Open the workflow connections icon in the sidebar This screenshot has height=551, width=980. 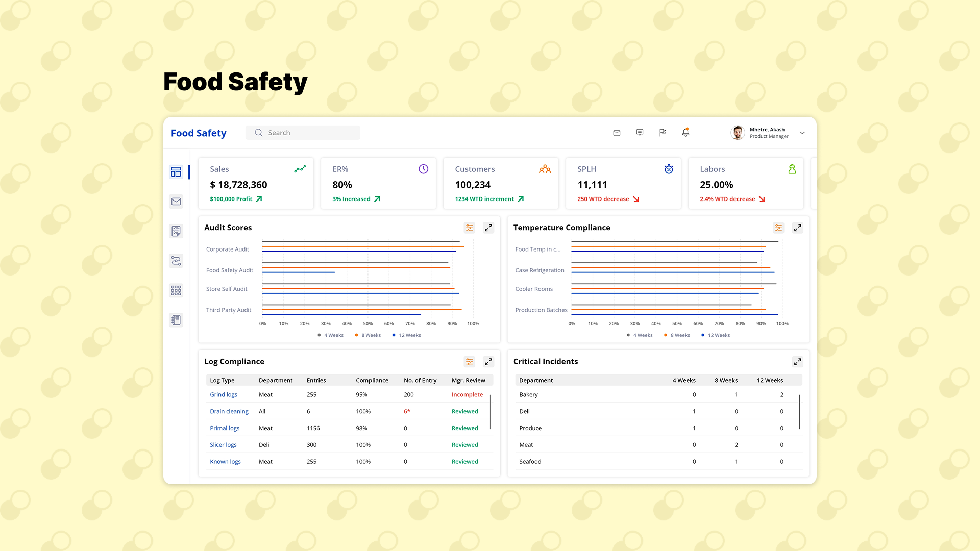pos(176,260)
